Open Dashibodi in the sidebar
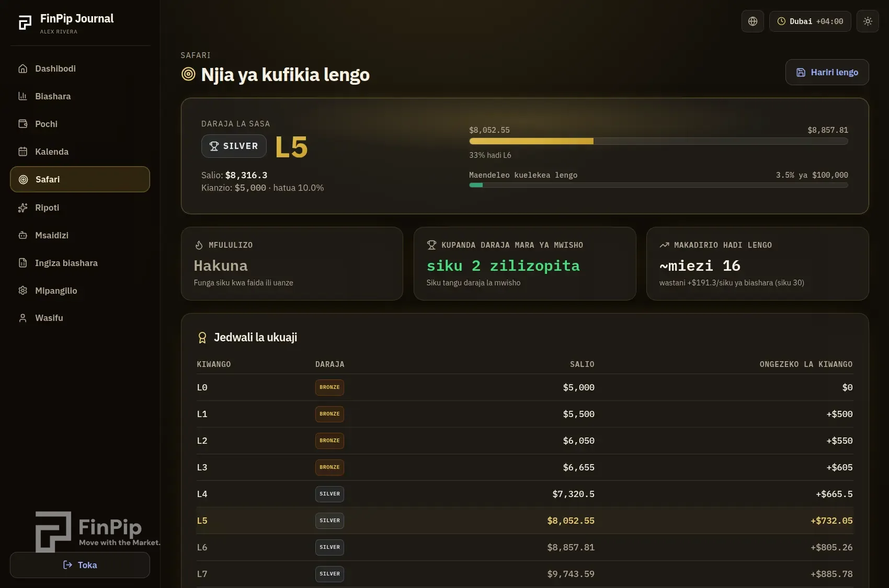Viewport: 889px width, 588px height. (80, 68)
